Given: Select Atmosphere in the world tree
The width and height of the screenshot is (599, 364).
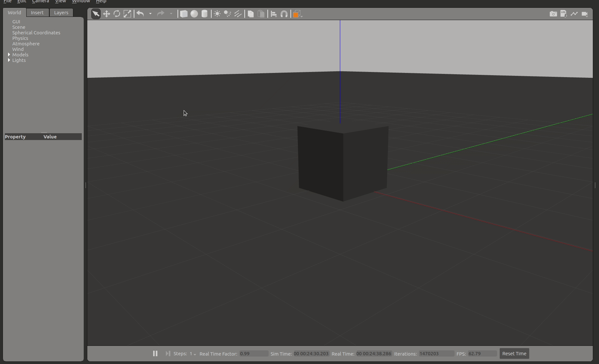Looking at the screenshot, I should pos(26,44).
